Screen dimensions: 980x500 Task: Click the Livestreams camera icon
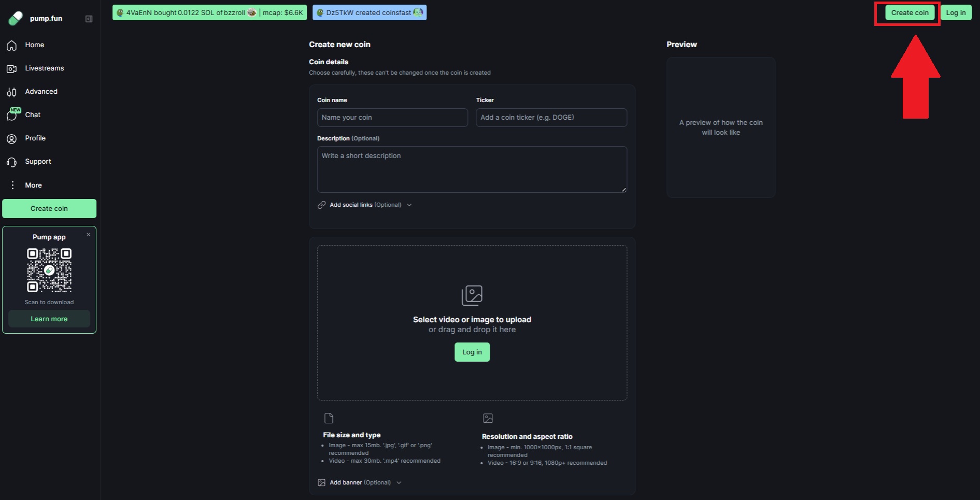tap(12, 69)
